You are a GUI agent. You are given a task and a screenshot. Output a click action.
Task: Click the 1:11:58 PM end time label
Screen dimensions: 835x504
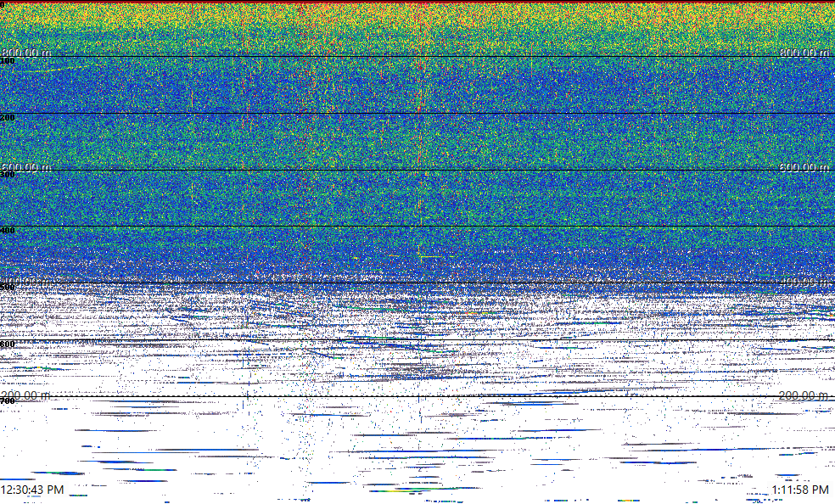tap(800, 490)
